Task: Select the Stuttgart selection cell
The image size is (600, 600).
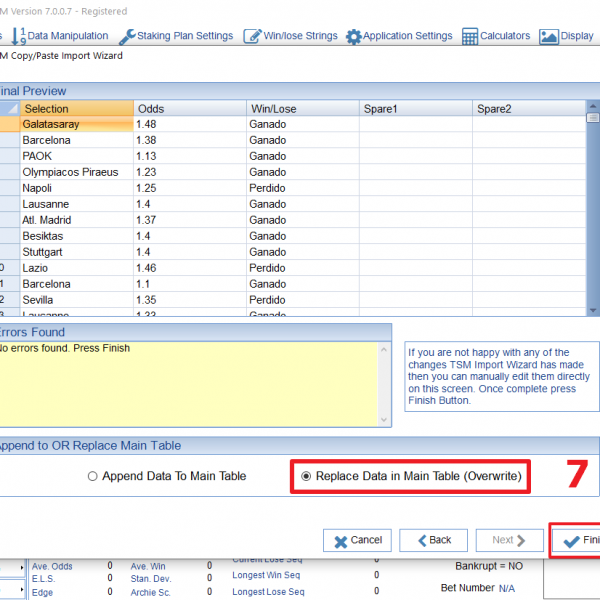Action: 77,252
